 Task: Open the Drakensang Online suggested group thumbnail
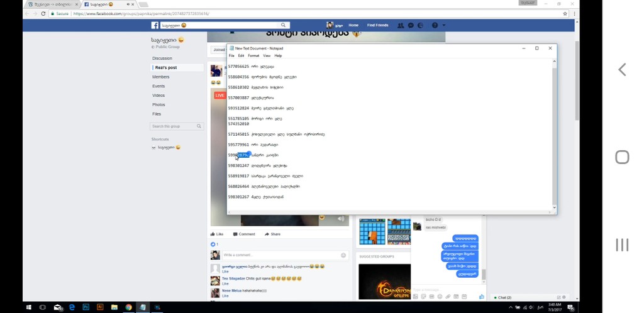tap(384, 282)
